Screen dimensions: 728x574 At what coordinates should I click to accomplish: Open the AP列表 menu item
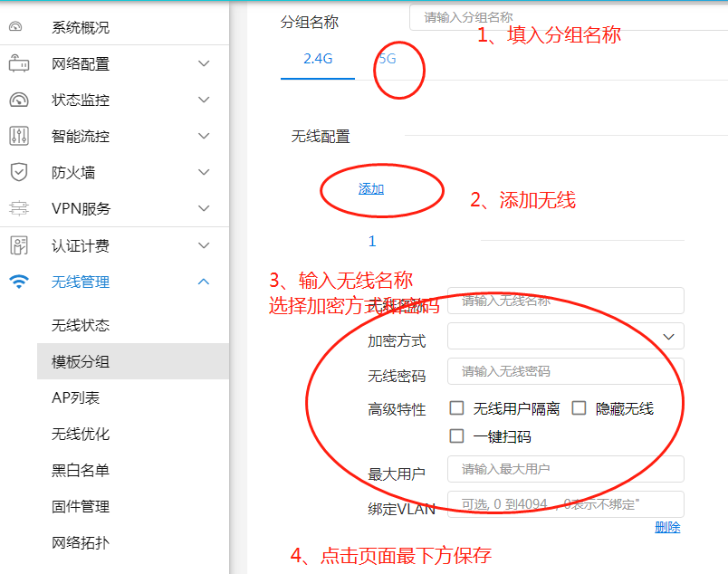coord(76,397)
